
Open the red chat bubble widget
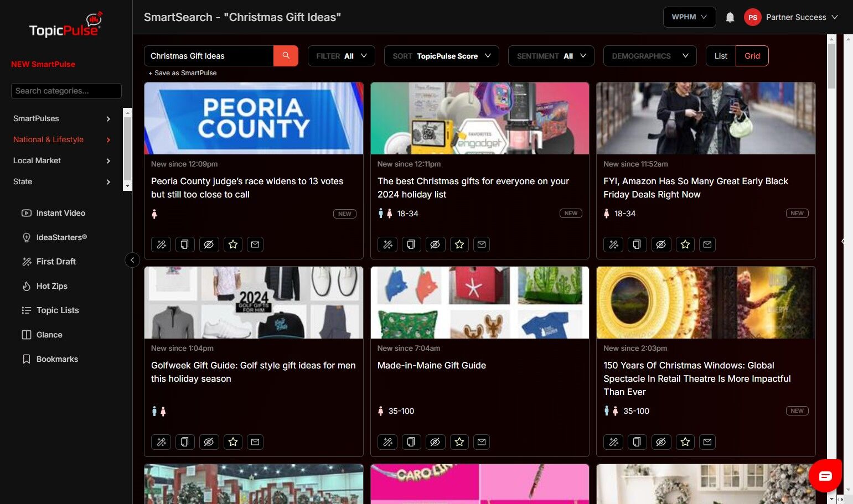click(x=825, y=476)
